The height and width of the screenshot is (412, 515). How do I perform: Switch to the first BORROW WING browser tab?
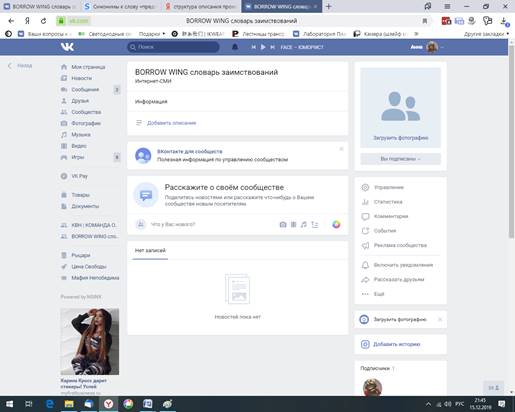(41, 6)
